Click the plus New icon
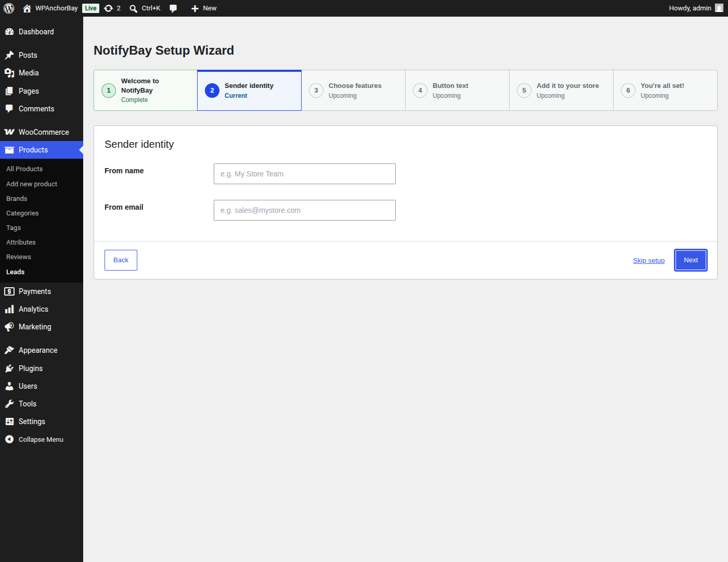728x562 pixels. (x=195, y=8)
